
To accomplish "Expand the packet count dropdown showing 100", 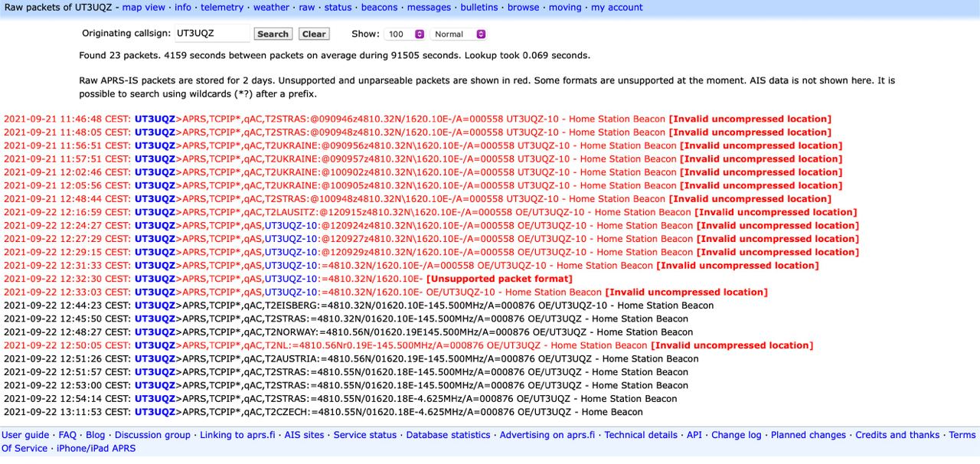I will [405, 34].
